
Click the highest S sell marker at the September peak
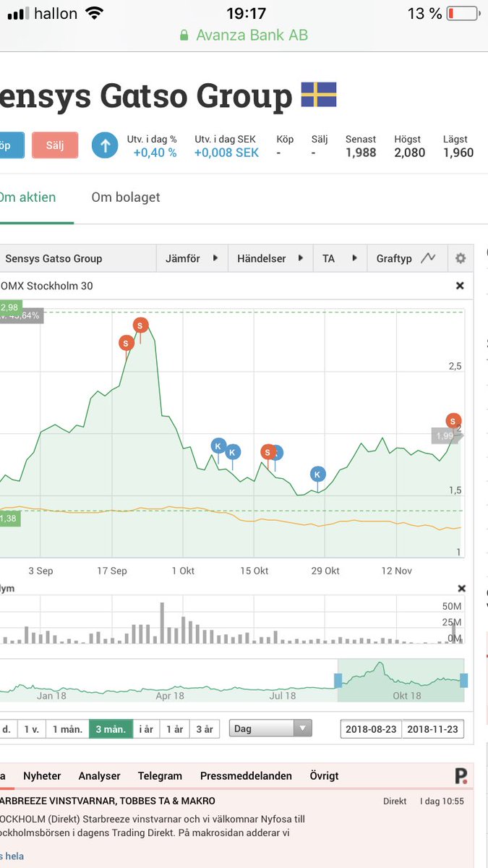pyautogui.click(x=141, y=325)
